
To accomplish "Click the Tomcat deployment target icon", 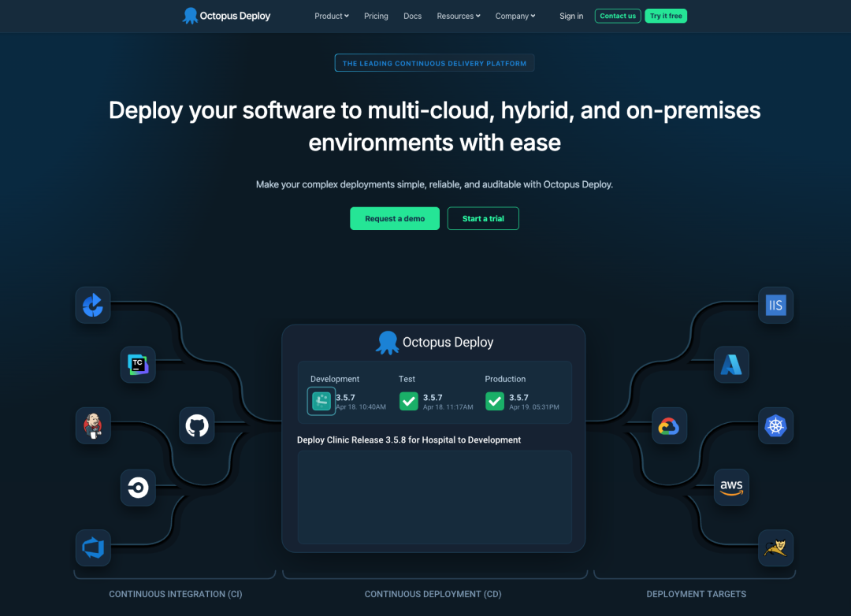I will click(x=775, y=547).
